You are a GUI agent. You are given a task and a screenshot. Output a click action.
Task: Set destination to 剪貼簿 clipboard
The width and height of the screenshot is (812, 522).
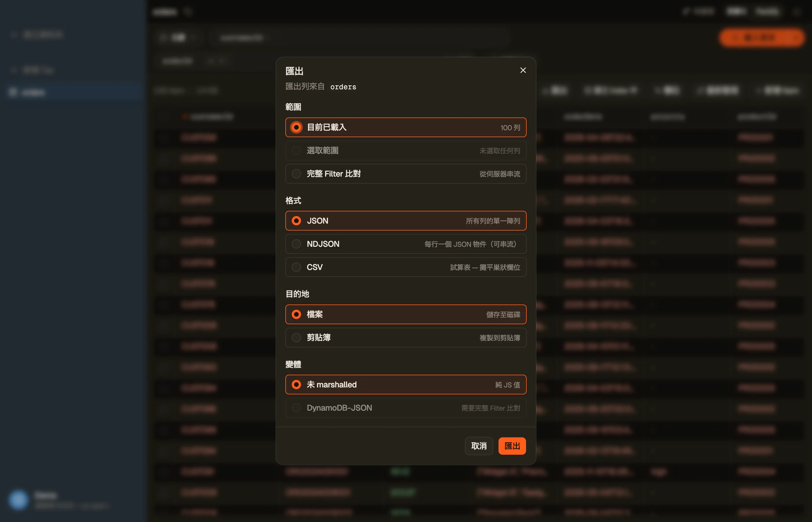tap(406, 338)
